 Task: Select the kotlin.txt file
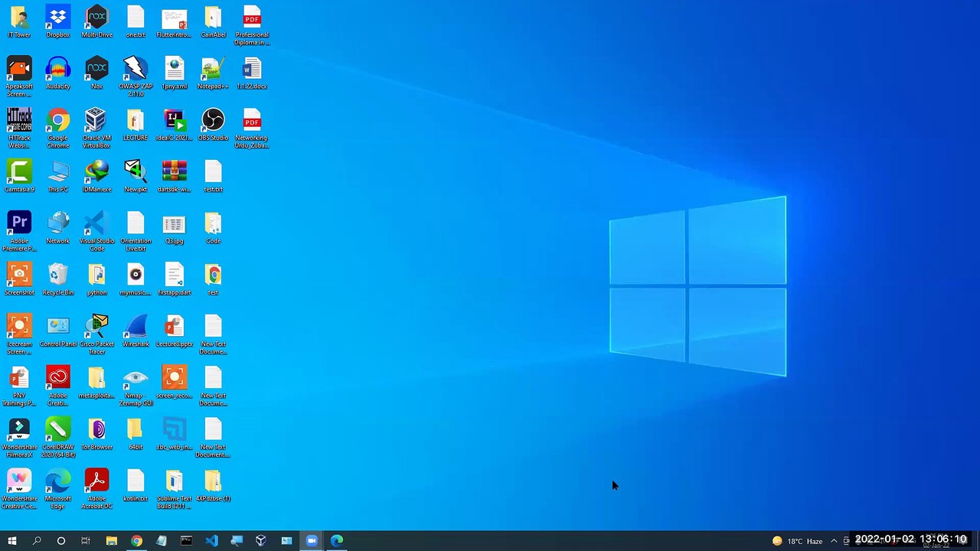[x=136, y=485]
